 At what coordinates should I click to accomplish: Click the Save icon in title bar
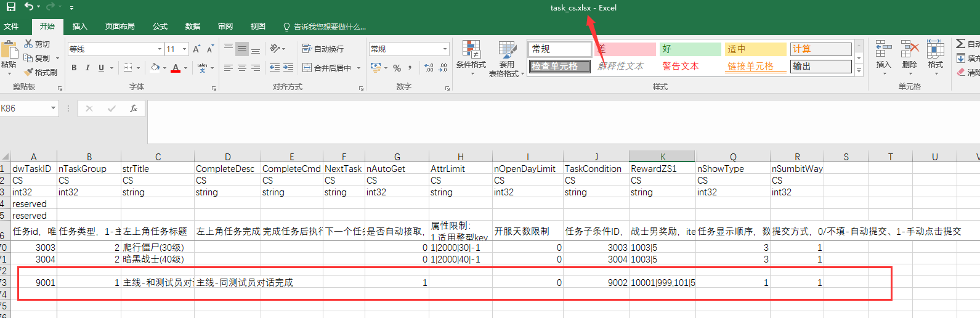(11, 7)
